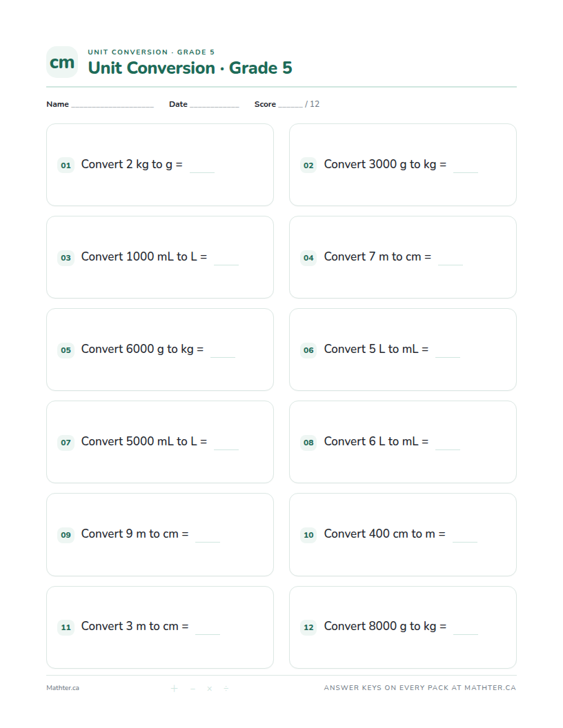Click 'Convert 1000 mL to L =' text
The width and height of the screenshot is (563, 728).
(x=144, y=256)
